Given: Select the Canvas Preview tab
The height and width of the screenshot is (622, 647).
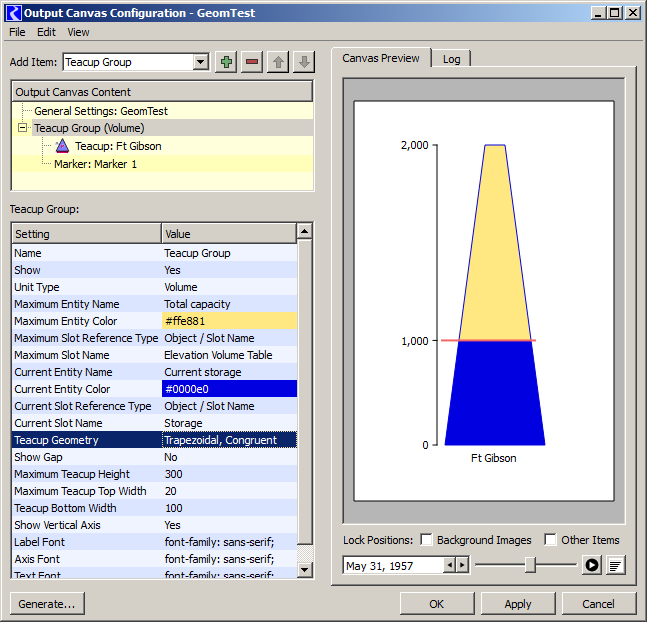Looking at the screenshot, I should 380,58.
